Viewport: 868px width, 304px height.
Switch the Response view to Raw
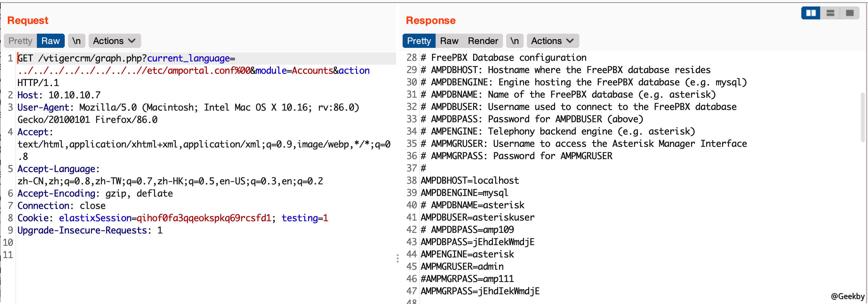(449, 41)
